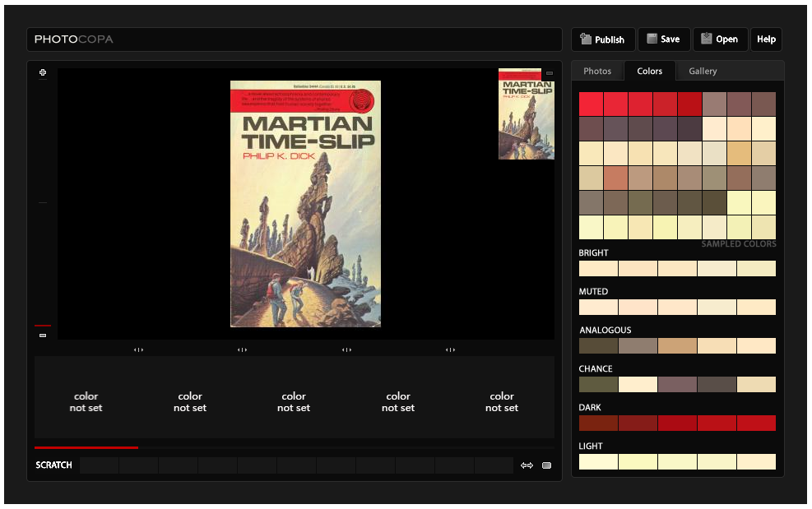The width and height of the screenshot is (812, 509).
Task: Select the second 'color not set' slot
Action: pyautogui.click(x=190, y=402)
